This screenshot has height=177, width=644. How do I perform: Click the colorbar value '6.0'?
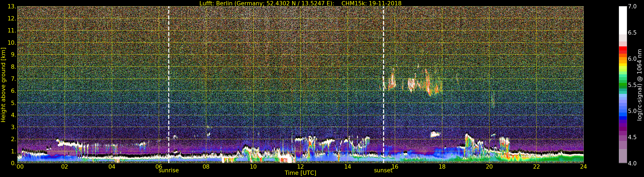[632, 59]
